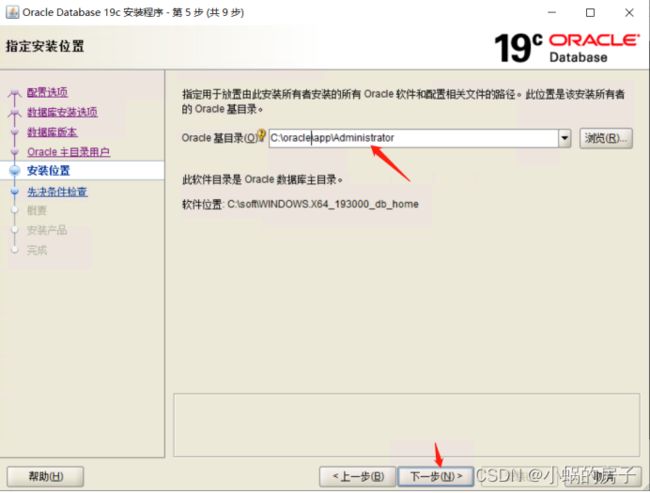Click the Oracle base directory path field
Image resolution: width=650 pixels, height=493 pixels.
(x=413, y=138)
